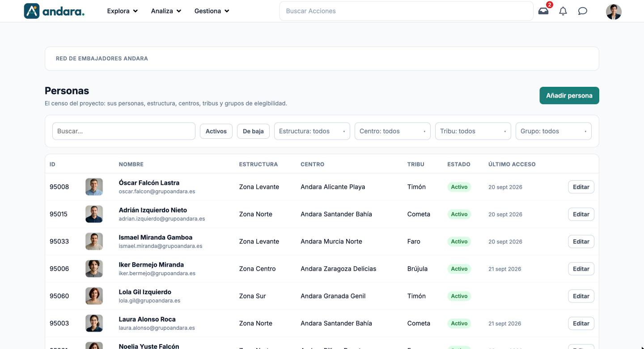The height and width of the screenshot is (349, 644).
Task: Expand the Centro: todos dropdown
Action: [393, 131]
